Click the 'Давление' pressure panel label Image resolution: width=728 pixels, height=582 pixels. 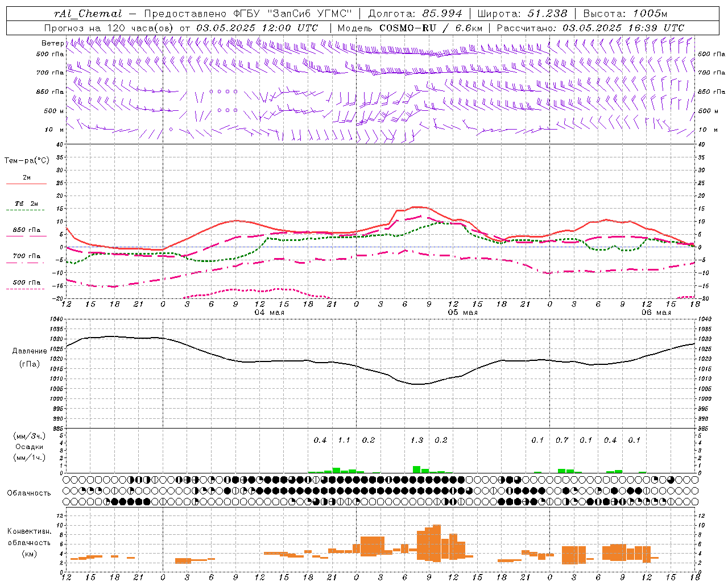pos(30,351)
